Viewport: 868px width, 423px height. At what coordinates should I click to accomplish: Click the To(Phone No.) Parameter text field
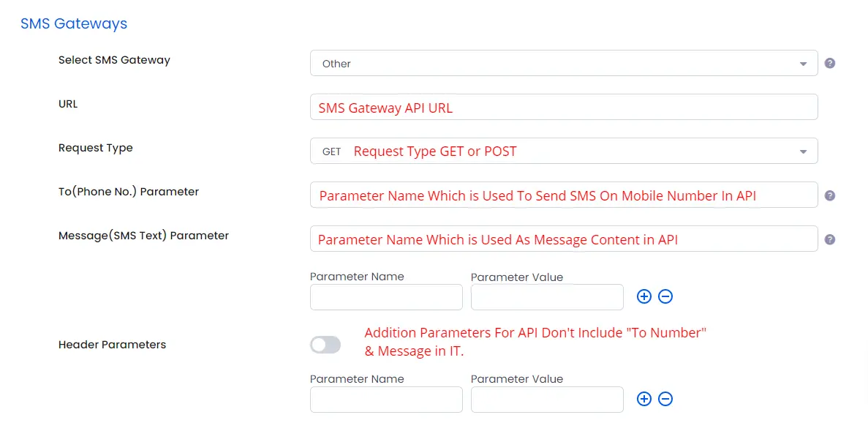click(563, 195)
